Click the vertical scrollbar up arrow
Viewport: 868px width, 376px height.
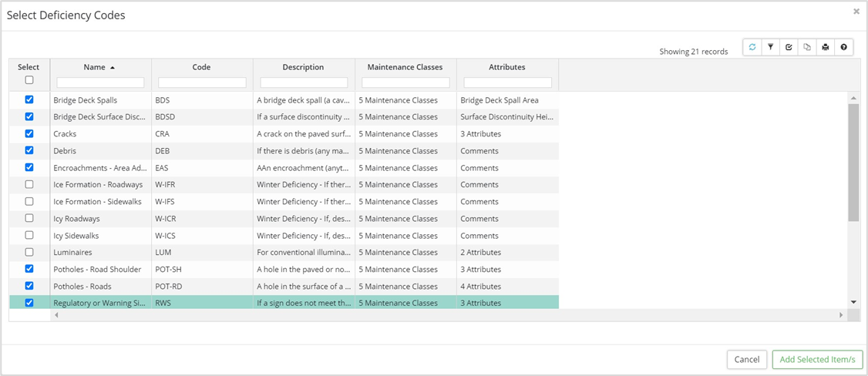(853, 98)
